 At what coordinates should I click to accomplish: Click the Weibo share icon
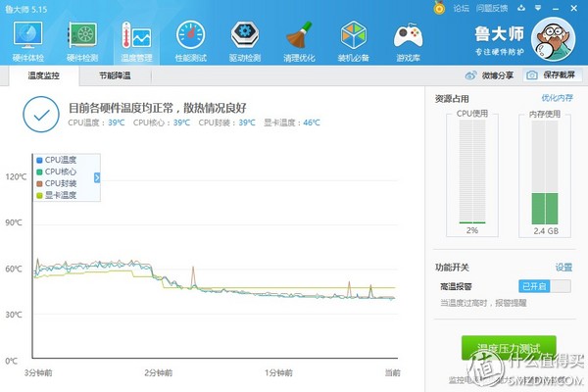470,75
